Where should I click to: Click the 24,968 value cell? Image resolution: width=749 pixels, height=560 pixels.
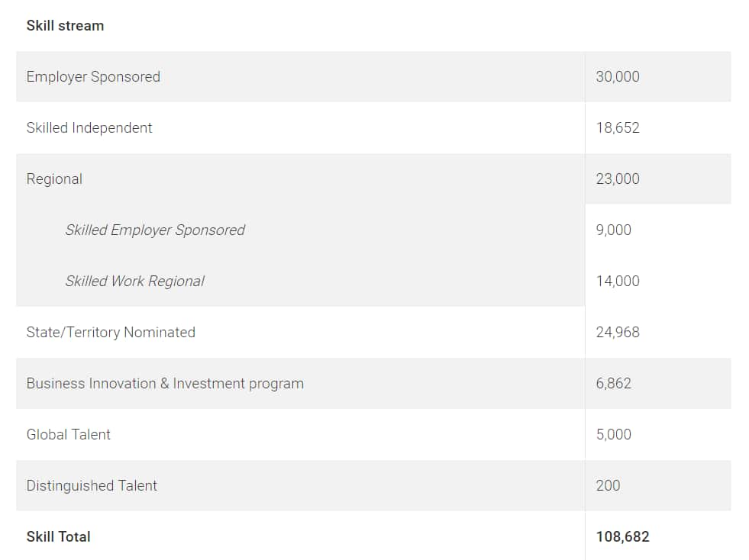click(x=618, y=333)
